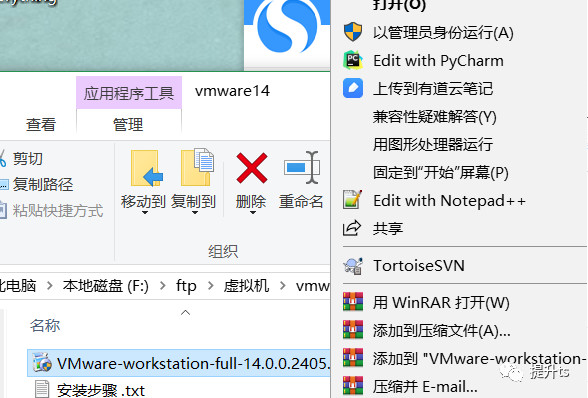Click the WinRAR icon beside 添加到 "VMware-workstation

353,357
